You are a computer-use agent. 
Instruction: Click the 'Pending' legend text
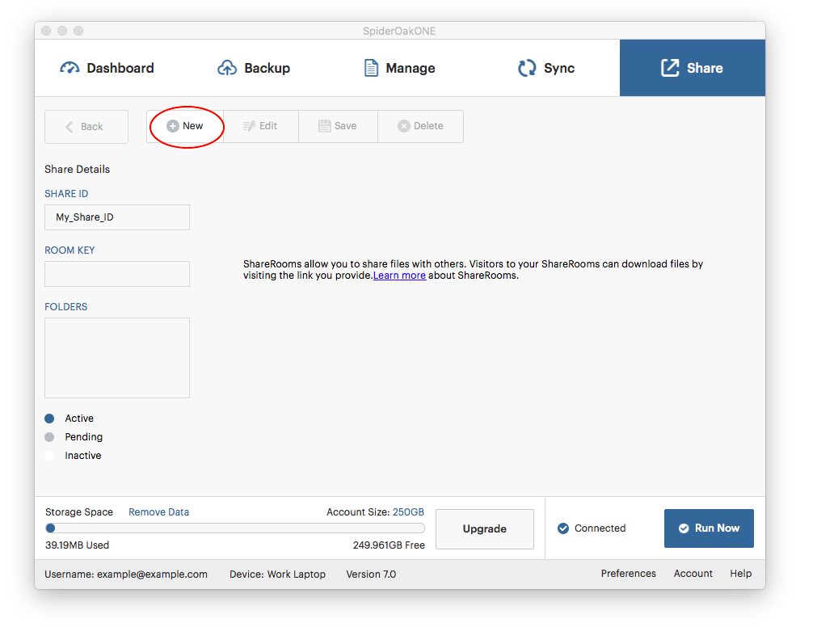click(84, 437)
